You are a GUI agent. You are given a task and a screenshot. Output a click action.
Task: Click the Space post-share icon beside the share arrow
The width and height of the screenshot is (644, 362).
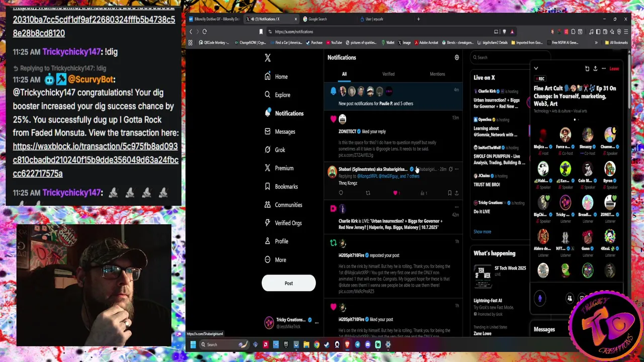pos(587,68)
